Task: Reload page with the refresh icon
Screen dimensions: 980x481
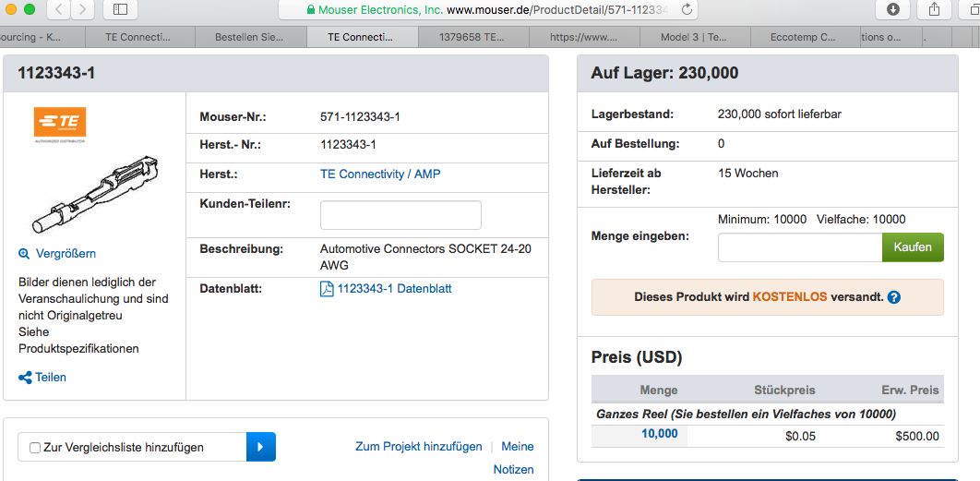Action: tap(687, 9)
